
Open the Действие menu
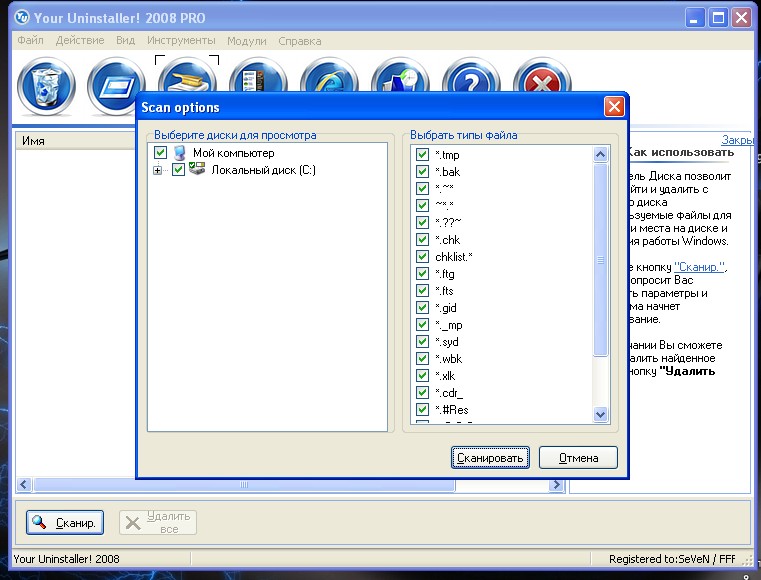80,40
